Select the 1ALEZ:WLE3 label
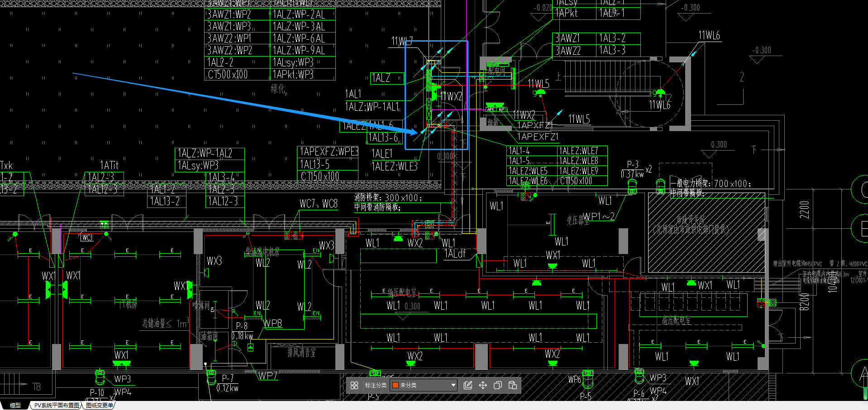868x410 pixels. [x=395, y=166]
